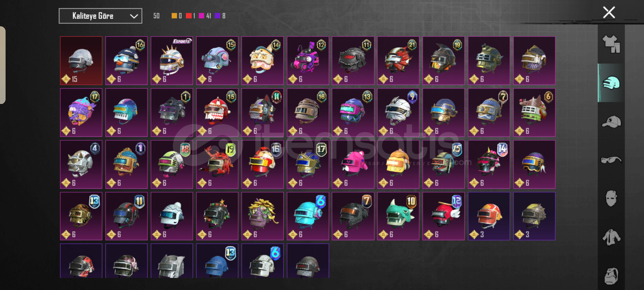Image resolution: width=644 pixels, height=290 pixels.
Task: Expand sorting options via chevron arrow
Action: [x=134, y=17]
